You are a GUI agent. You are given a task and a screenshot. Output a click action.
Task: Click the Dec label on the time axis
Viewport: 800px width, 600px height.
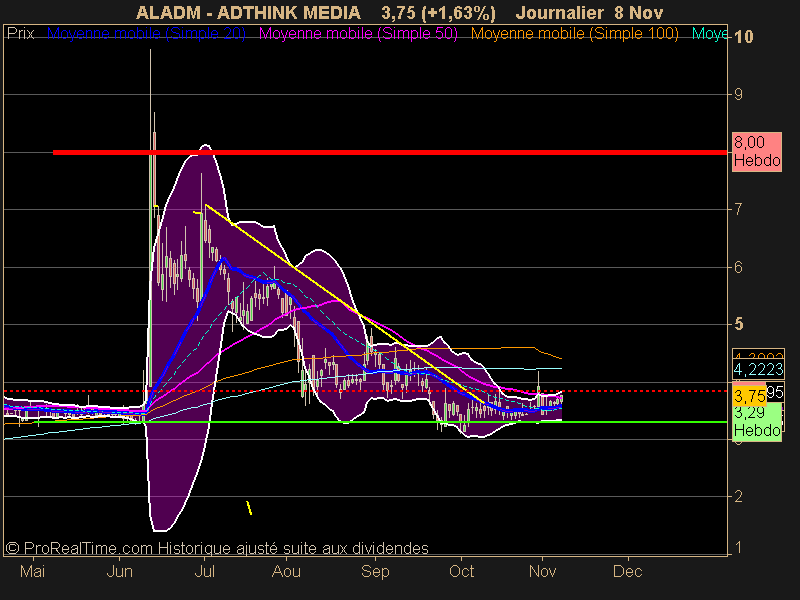coord(628,571)
